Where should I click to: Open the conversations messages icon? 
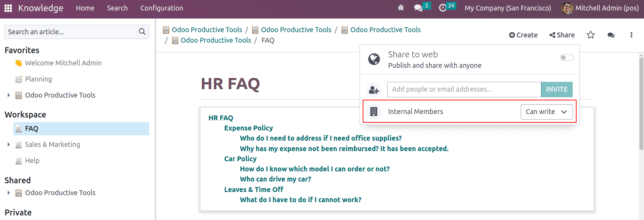click(x=418, y=8)
